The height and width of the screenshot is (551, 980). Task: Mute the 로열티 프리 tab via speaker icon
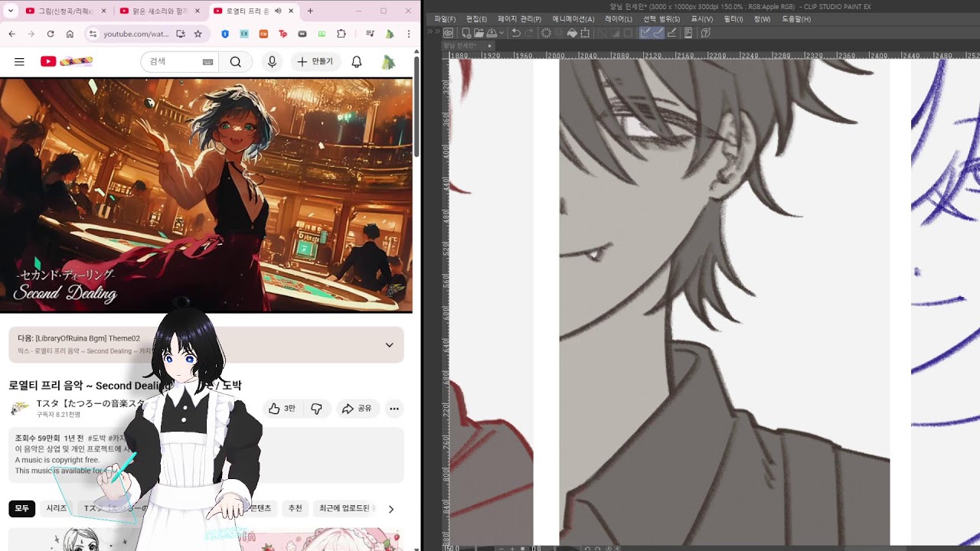point(278,11)
